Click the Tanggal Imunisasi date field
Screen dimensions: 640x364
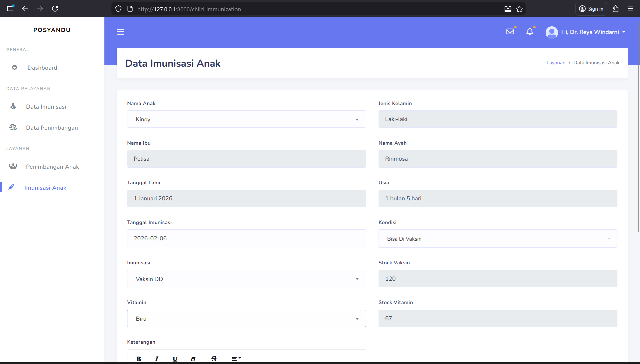coord(246,238)
